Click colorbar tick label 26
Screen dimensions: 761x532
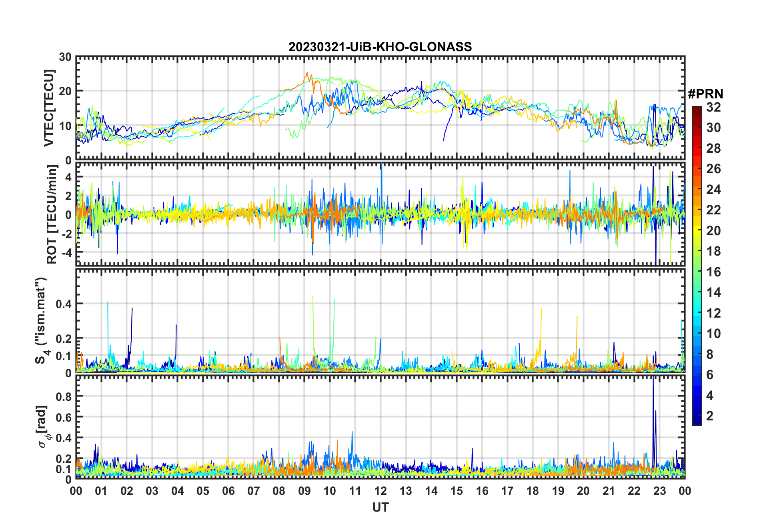[713, 169]
